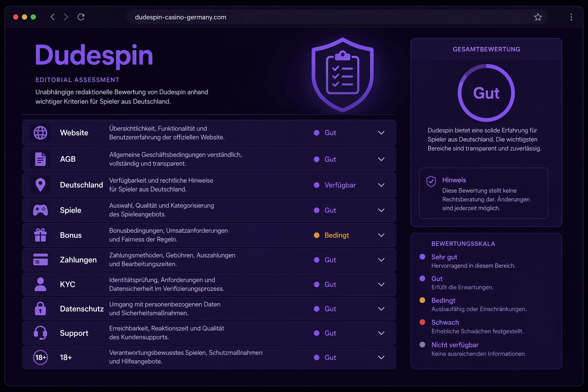588x392 pixels.
Task: Expand the AGB row chevron
Action: coord(381,159)
